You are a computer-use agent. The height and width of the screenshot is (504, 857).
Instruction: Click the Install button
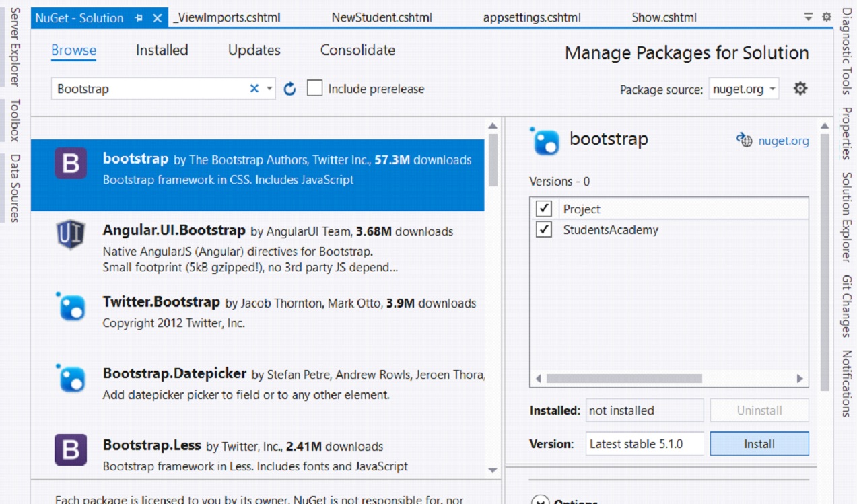click(x=759, y=444)
